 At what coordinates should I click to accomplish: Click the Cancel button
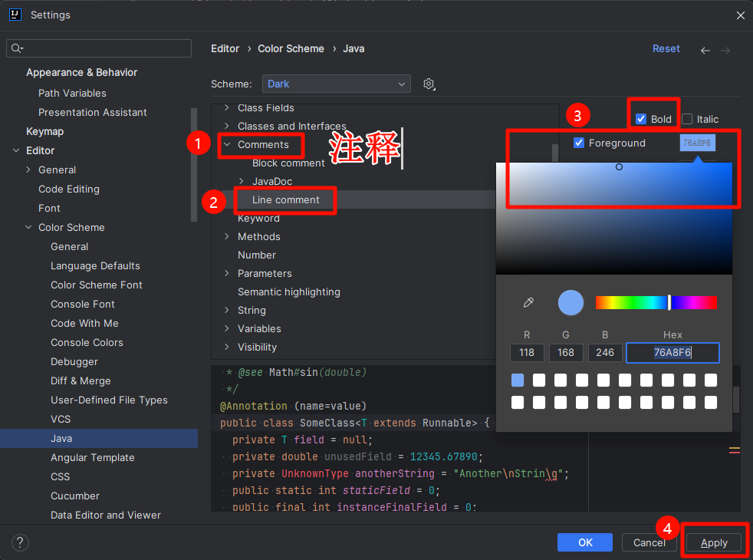coord(649,542)
